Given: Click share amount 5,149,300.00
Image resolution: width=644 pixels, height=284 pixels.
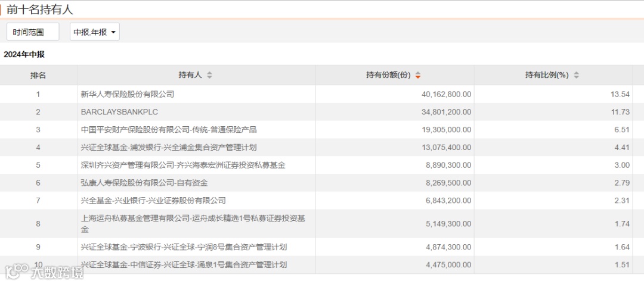Looking at the screenshot, I should pyautogui.click(x=448, y=224).
